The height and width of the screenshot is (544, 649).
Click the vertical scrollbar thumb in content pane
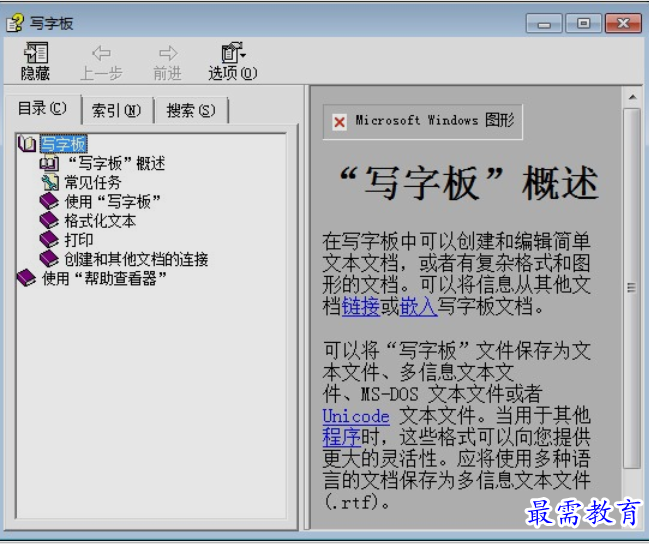click(x=632, y=288)
